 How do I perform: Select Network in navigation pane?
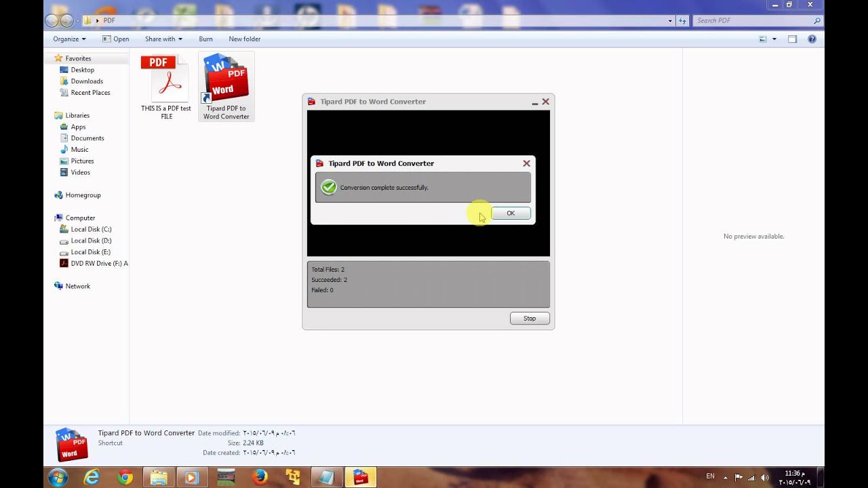(77, 286)
